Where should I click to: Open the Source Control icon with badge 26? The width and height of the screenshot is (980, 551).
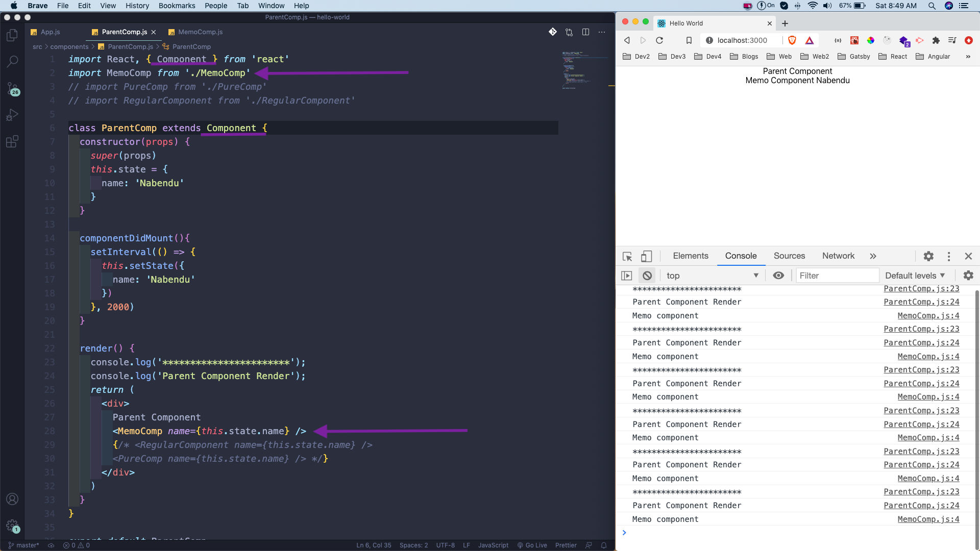click(x=12, y=89)
